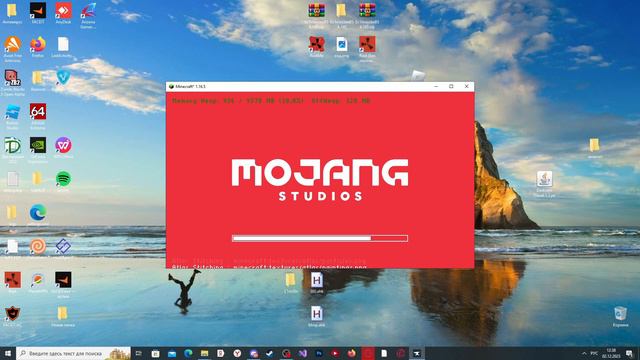The height and width of the screenshot is (360, 640).
Task: Open Mail from the taskbar
Action: [172, 353]
